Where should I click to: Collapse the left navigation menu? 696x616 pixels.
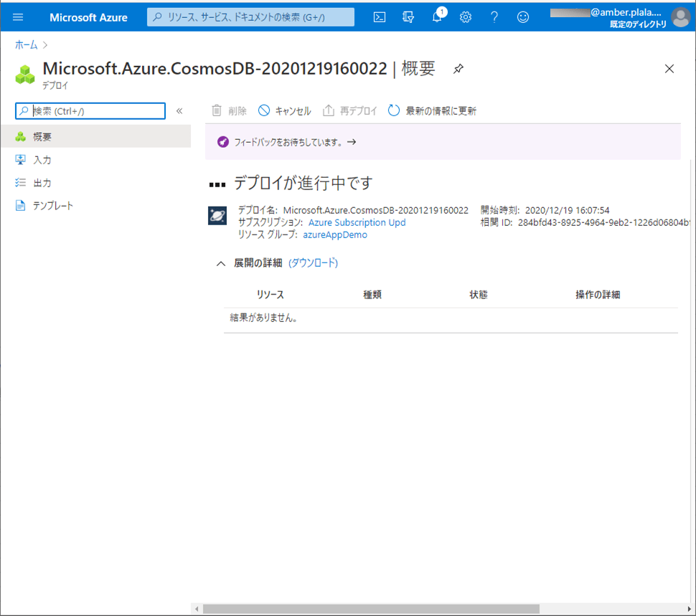[x=179, y=111]
